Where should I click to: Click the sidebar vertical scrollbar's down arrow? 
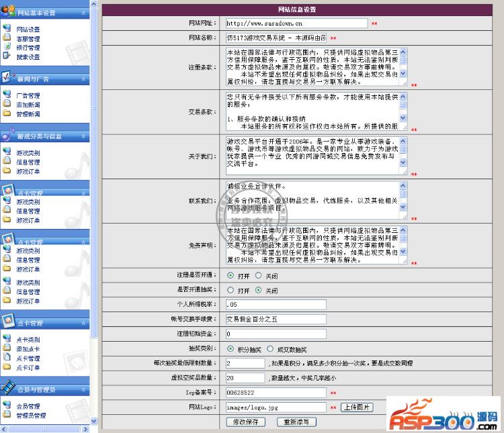94,420
